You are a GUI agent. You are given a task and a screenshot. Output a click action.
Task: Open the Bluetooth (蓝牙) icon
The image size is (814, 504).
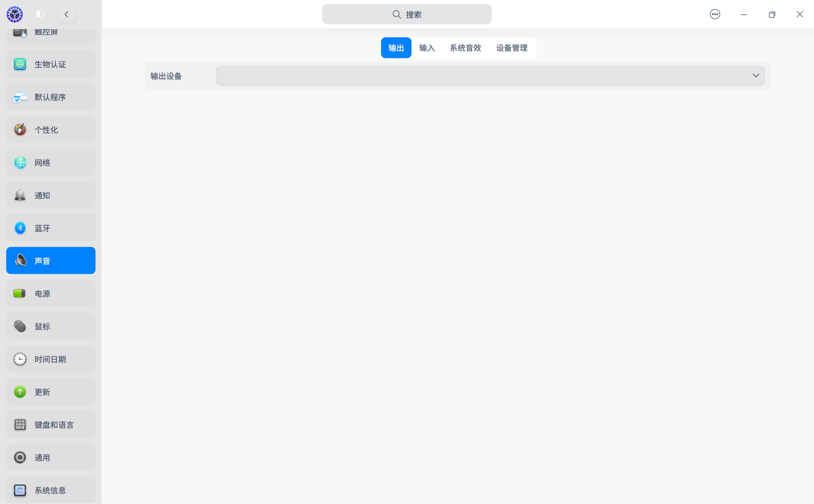(20, 228)
